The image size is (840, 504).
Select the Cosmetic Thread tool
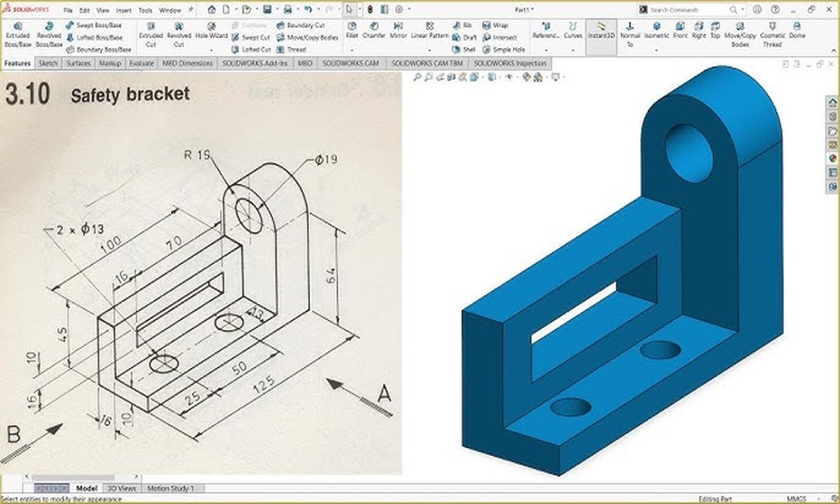click(x=772, y=35)
